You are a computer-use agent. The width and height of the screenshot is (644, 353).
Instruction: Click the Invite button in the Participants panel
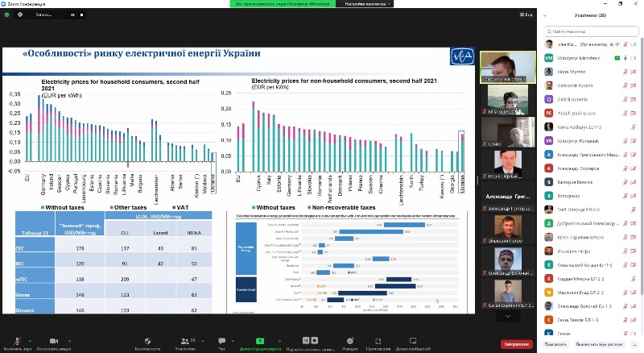pyautogui.click(x=555, y=344)
